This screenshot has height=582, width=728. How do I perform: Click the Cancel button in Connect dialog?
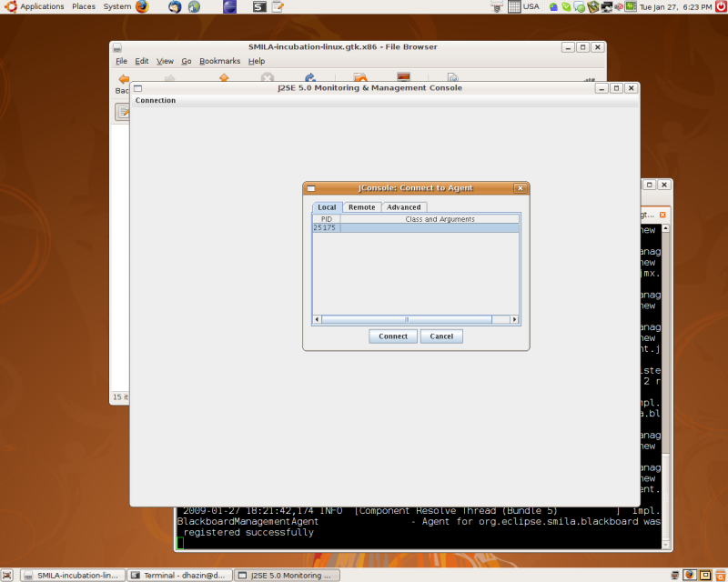441,336
